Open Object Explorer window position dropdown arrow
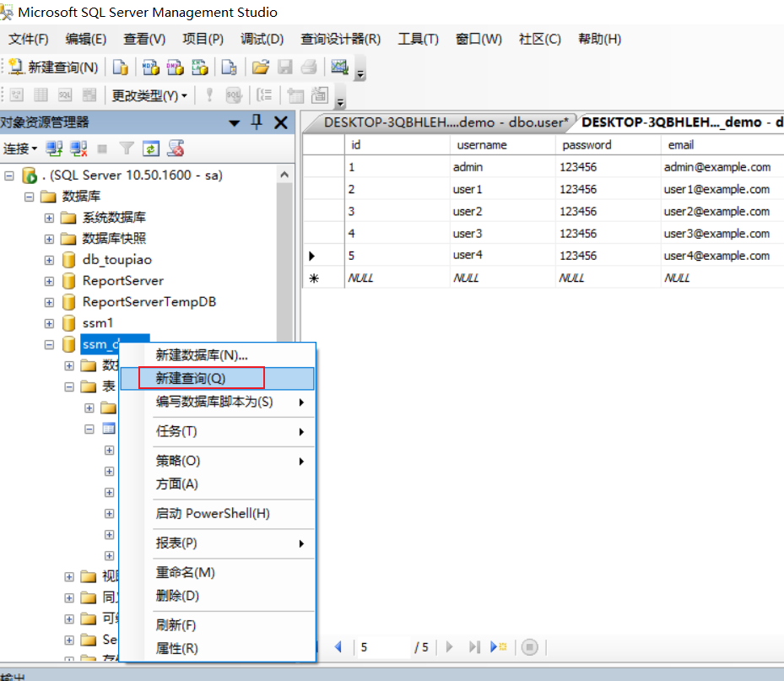The width and height of the screenshot is (784, 681). [x=234, y=123]
